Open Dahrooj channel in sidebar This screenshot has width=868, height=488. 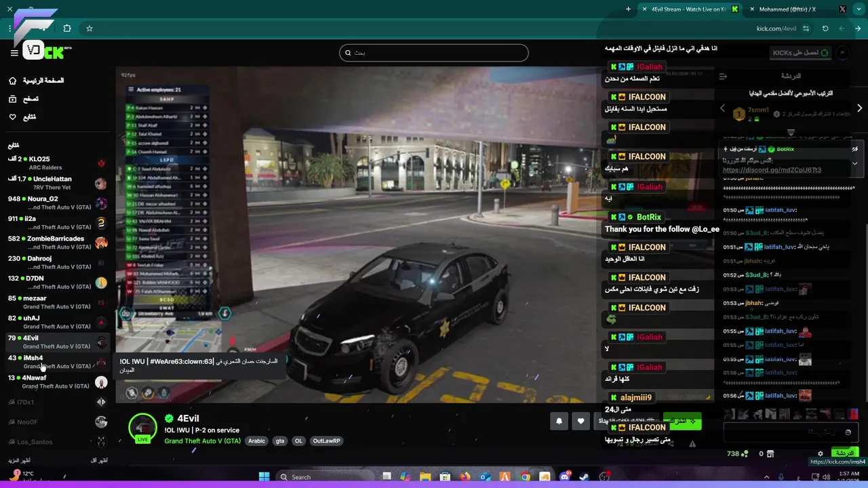pos(58,262)
